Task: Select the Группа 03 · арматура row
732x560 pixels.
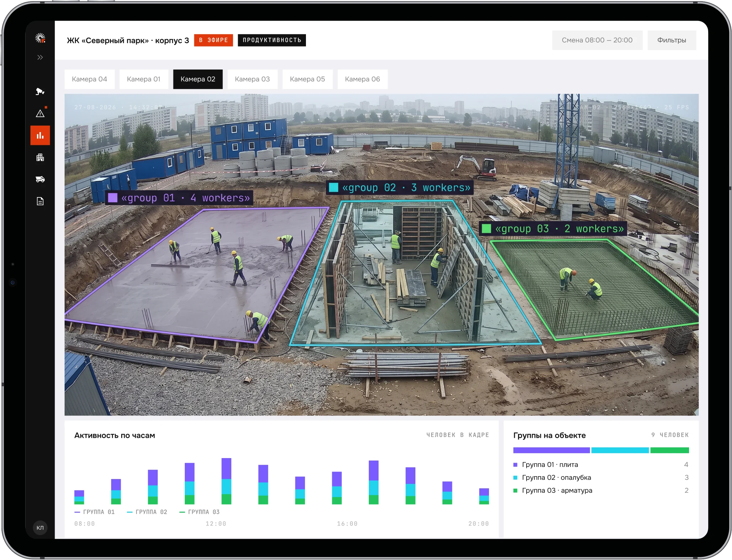Action: 601,490
